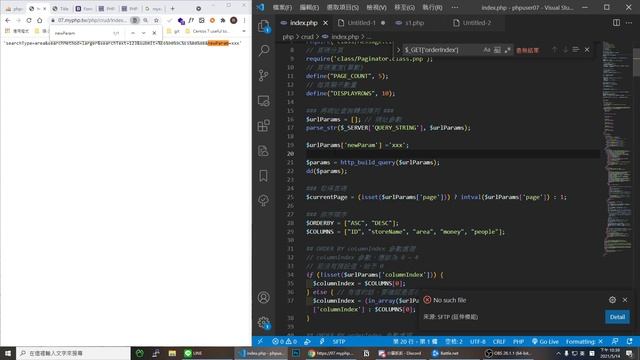Select the PHP language mode in status bar
Screen dimensions: 640x360
[518, 341]
